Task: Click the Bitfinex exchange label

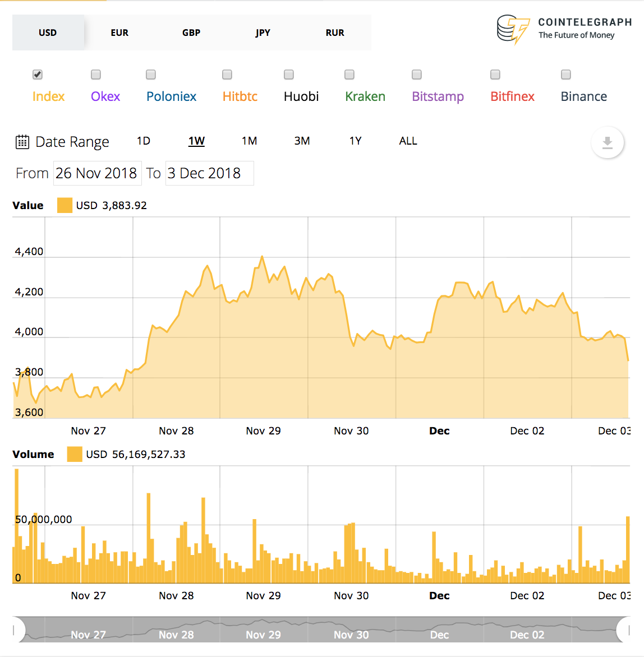Action: click(x=512, y=97)
